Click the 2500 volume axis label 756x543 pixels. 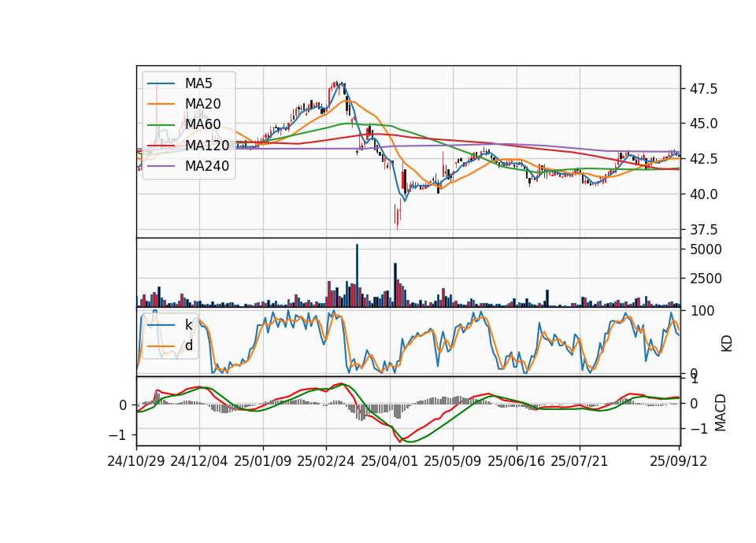[706, 279]
